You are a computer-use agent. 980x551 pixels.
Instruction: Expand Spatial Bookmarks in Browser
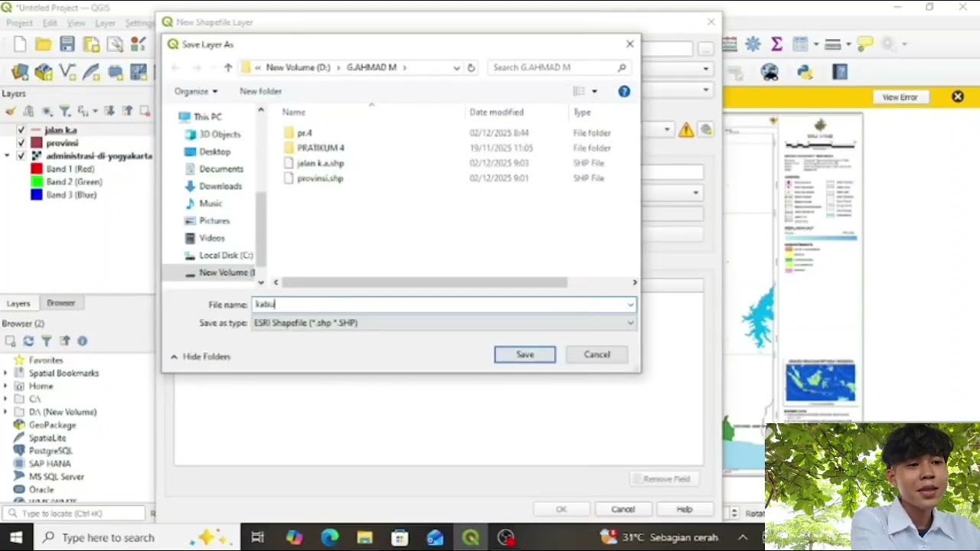pyautogui.click(x=6, y=373)
